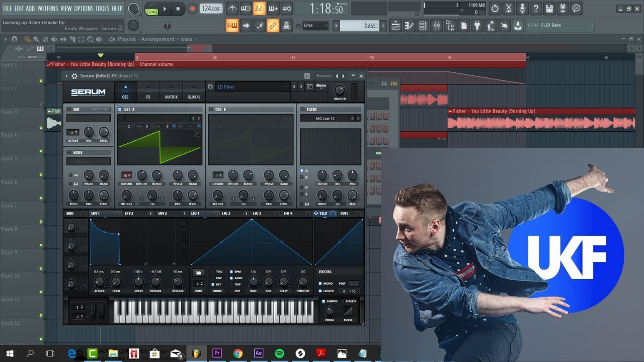644x362 pixels.
Task: Open the snap Line dropdown
Action: point(315,25)
